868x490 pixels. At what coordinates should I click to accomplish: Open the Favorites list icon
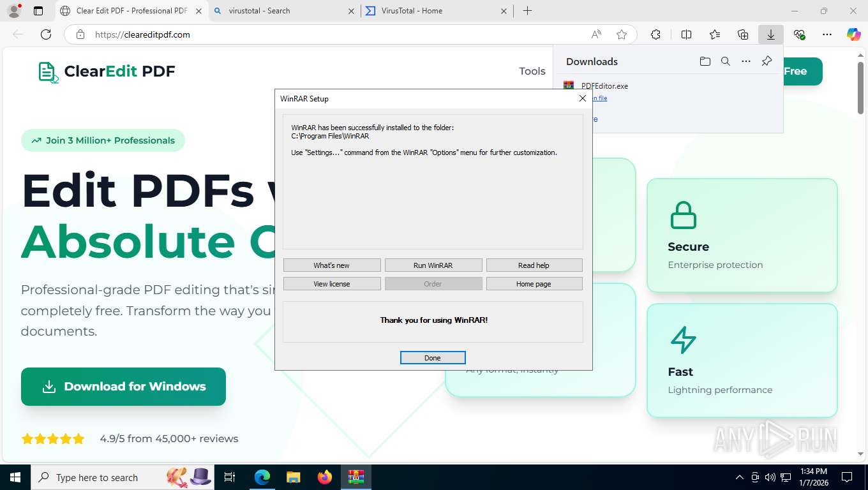point(715,34)
